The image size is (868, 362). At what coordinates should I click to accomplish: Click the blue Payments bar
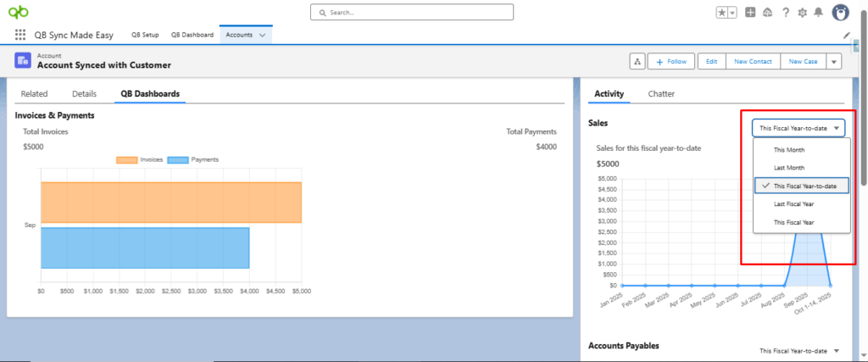[x=145, y=248]
